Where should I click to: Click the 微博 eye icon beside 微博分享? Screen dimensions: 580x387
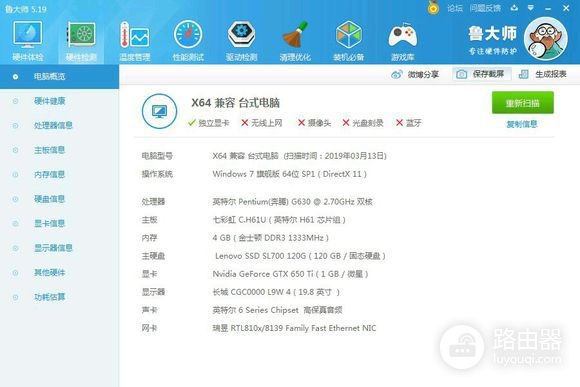[397, 74]
